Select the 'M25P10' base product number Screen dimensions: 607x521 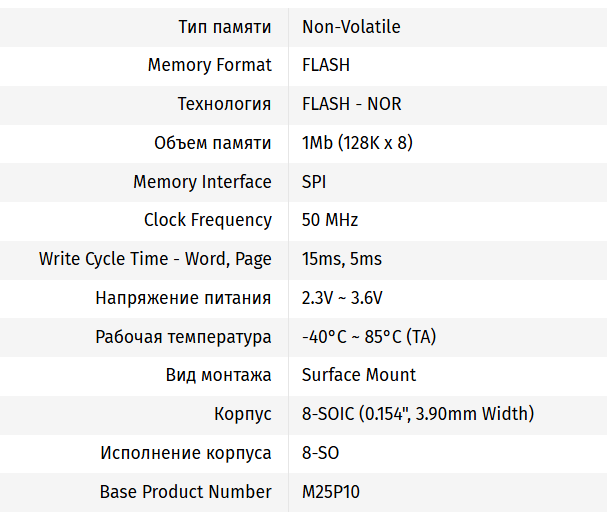tap(329, 492)
